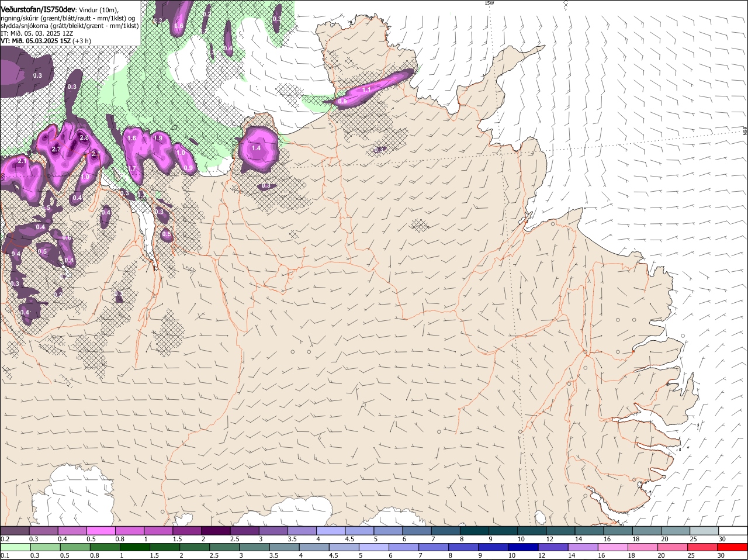Click the 15W longitude label

(x=489, y=3)
